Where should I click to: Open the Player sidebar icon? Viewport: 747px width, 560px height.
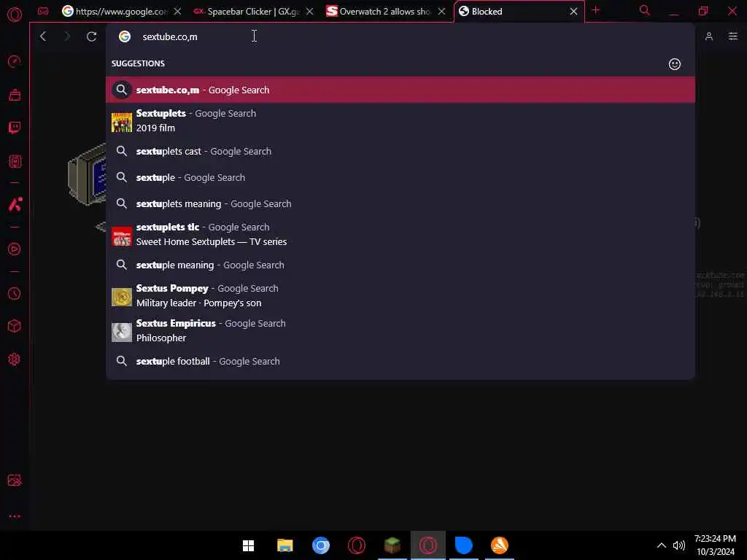(x=15, y=249)
